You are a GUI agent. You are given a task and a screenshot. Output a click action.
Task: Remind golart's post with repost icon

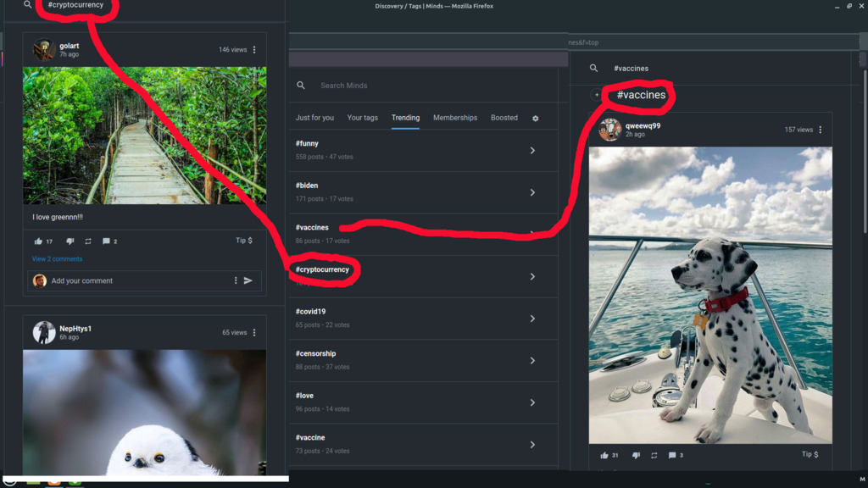88,241
